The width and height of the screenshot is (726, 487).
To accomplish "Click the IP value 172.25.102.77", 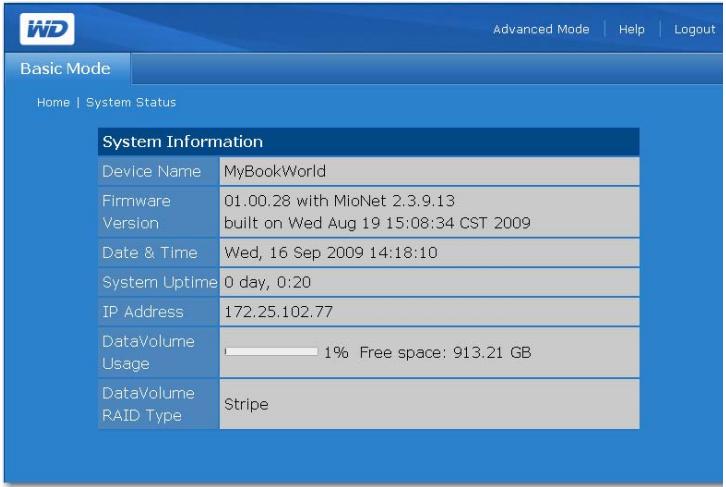I will (278, 312).
